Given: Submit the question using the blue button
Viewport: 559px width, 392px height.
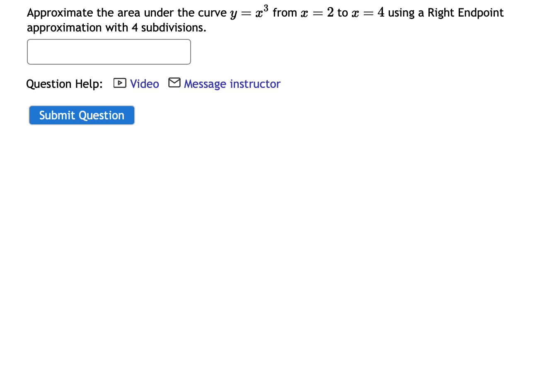Looking at the screenshot, I should 81,115.
